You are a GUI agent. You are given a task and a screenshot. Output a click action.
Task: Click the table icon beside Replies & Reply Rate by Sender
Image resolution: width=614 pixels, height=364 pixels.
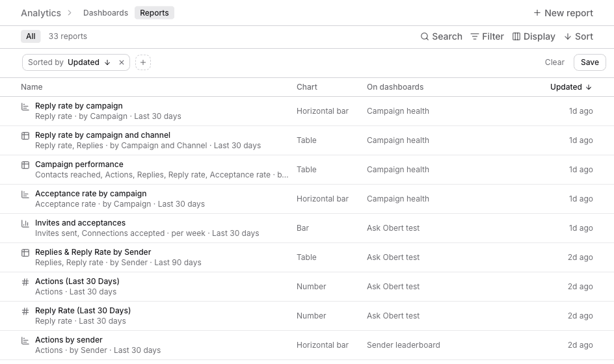(x=25, y=253)
